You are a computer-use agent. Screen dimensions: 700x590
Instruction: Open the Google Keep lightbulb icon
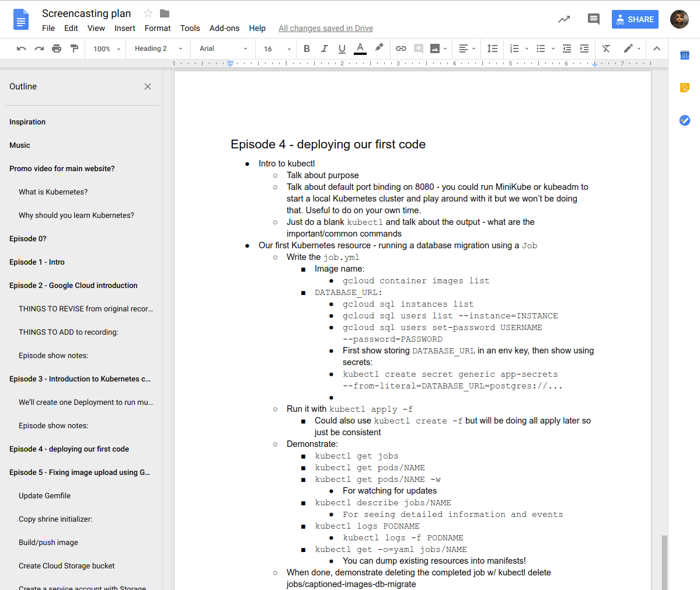click(685, 88)
